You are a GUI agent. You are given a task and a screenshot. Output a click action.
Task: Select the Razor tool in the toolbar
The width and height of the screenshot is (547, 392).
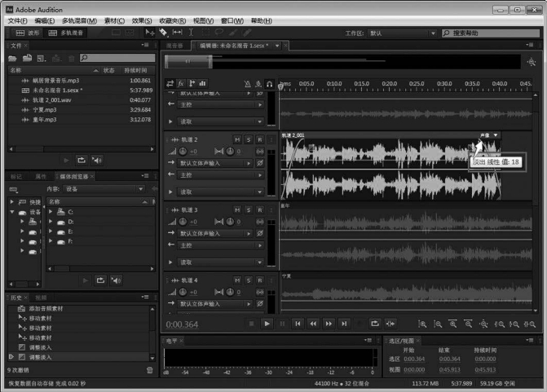[163, 33]
